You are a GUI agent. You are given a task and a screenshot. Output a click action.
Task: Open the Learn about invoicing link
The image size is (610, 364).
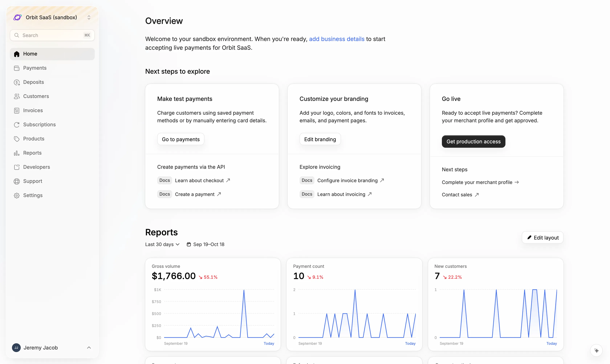coord(344,194)
